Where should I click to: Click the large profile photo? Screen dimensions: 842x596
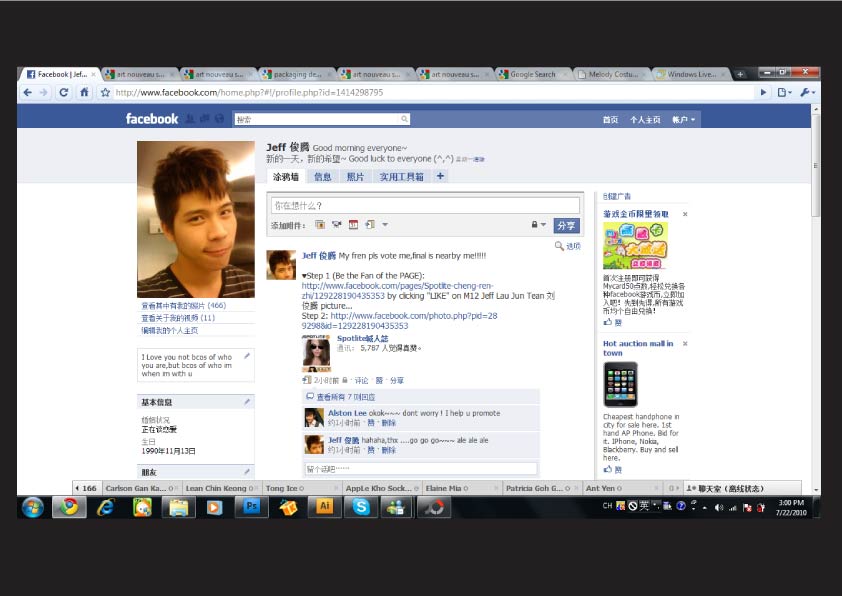(196, 219)
